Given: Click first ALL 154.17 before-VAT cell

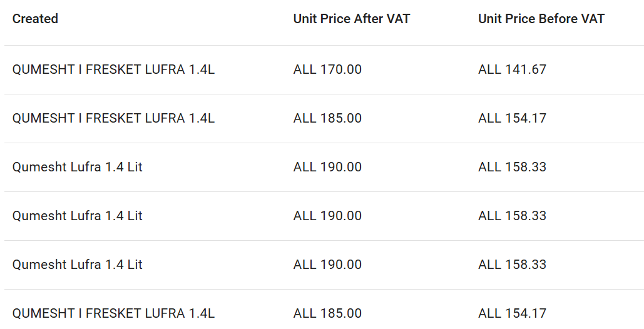Looking at the screenshot, I should point(512,118).
